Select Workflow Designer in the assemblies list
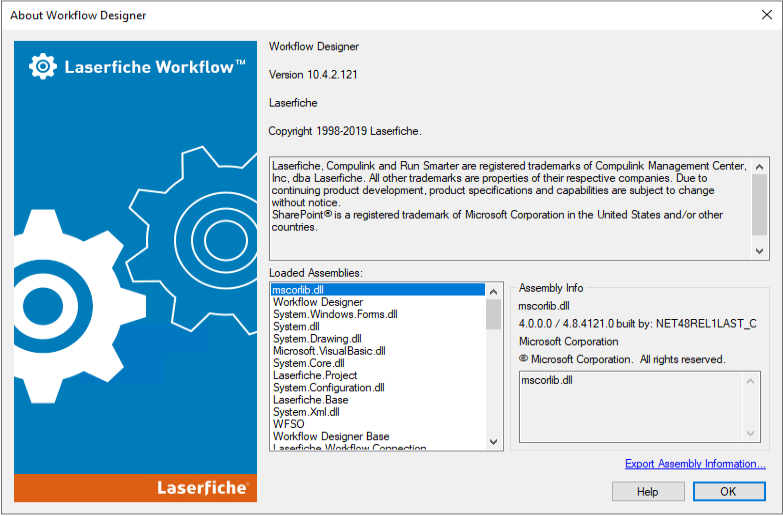The width and height of the screenshot is (783, 516). [378, 302]
